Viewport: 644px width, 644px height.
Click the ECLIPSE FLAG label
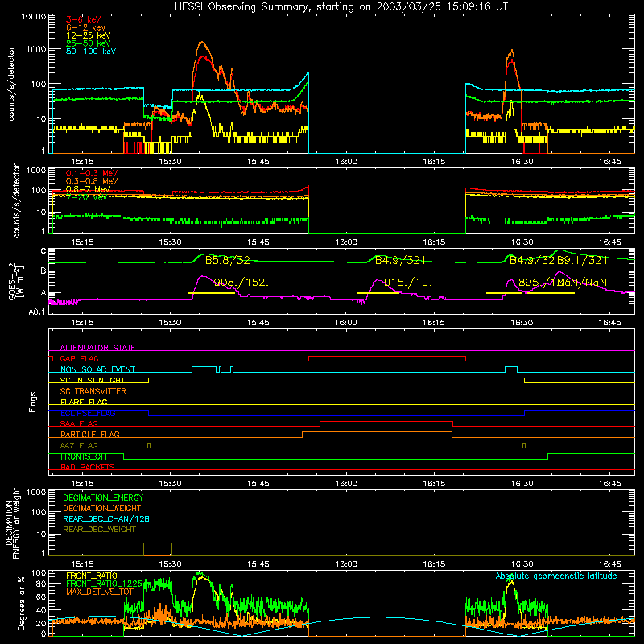click(x=88, y=413)
